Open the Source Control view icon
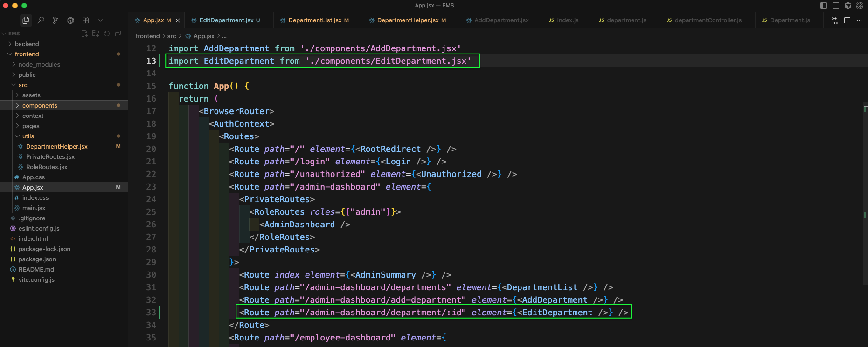 point(56,20)
